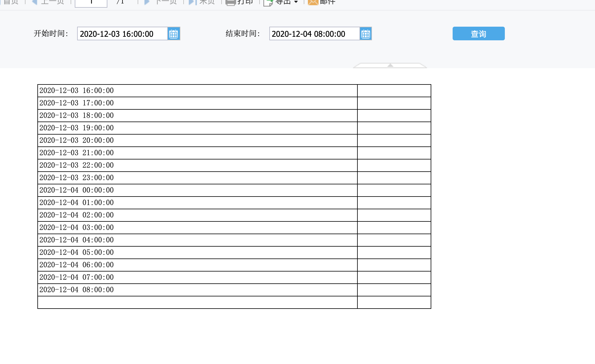Click the print (打印) printer icon
The height and width of the screenshot is (364, 595).
tap(230, 2)
